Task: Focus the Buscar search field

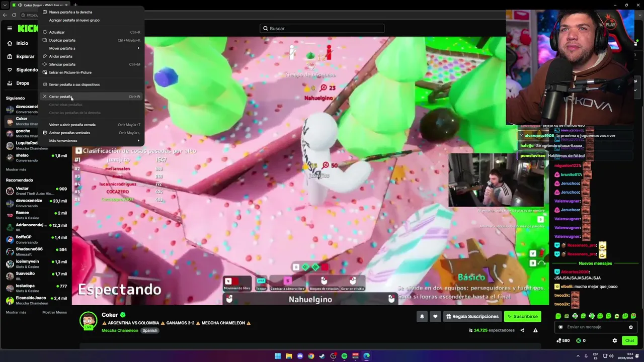Action: tap(322, 29)
